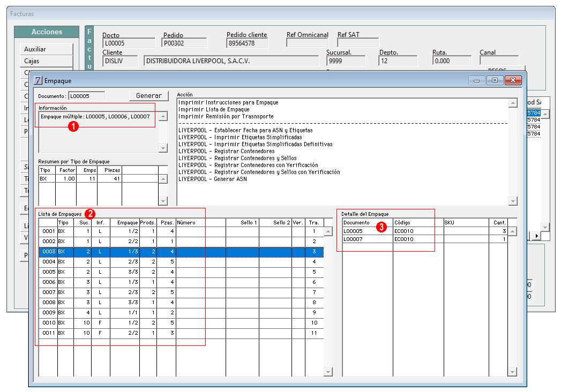Click DISTRIBUIDORA LIVERPOOL name field
The image size is (561, 392).
[x=231, y=61]
